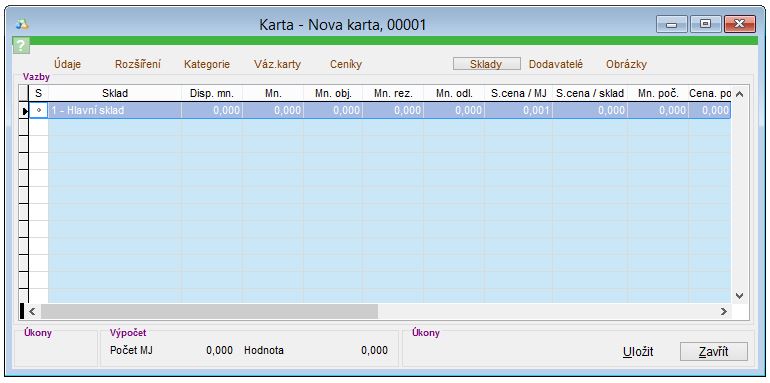Select the Dodavatelé tab
770x383 pixels.
556,64
